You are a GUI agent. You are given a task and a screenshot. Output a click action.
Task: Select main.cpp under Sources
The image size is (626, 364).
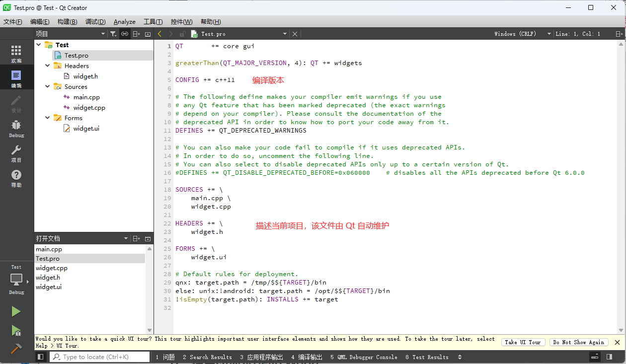click(86, 97)
